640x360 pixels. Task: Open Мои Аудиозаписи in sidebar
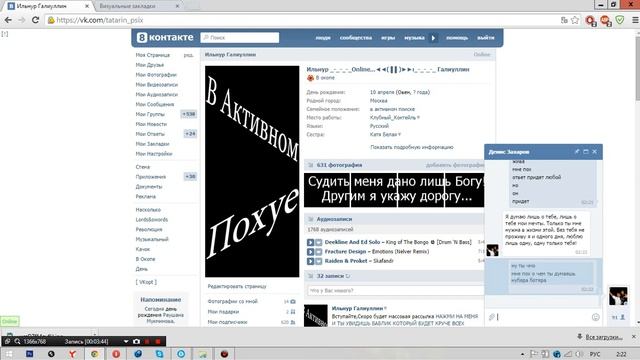point(157,94)
